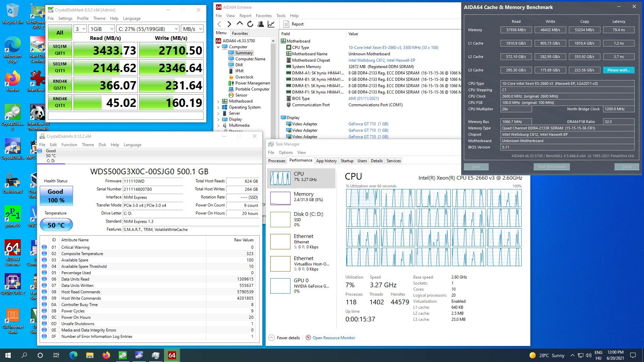Viewport: 644px width, 362px height.
Task: Open CIB Internet Bank desktop icon
Action: (x=13, y=321)
